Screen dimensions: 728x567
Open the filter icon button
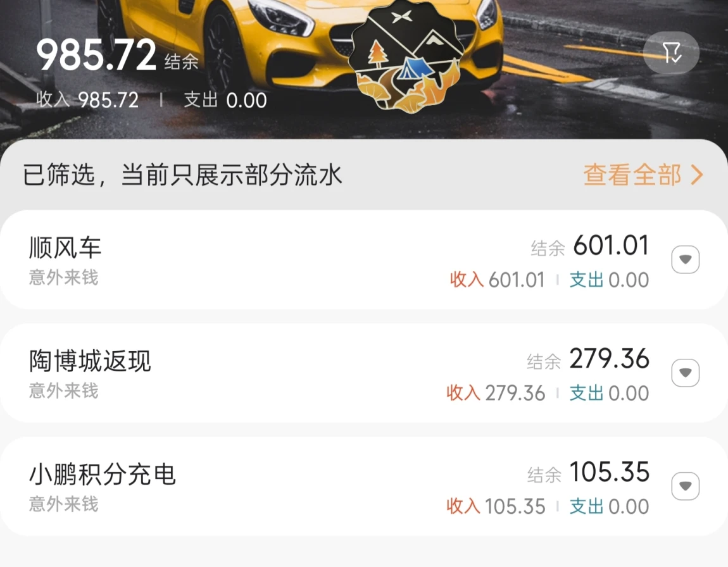[x=672, y=53]
